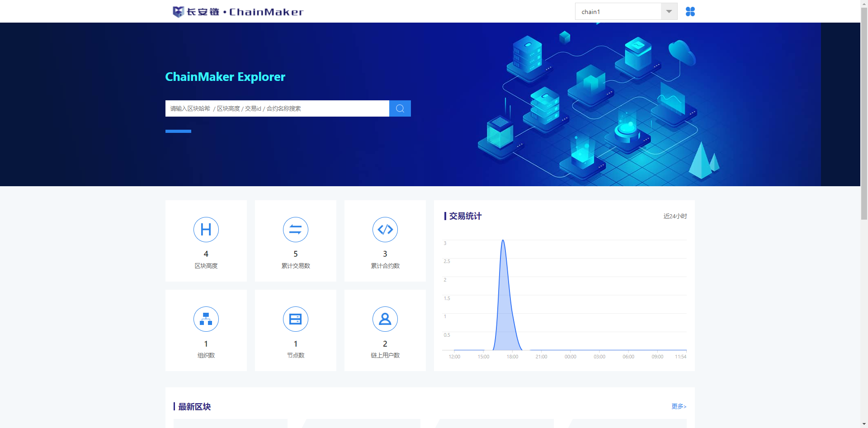
Task: Open the four-dot apps menu icon
Action: 690,11
